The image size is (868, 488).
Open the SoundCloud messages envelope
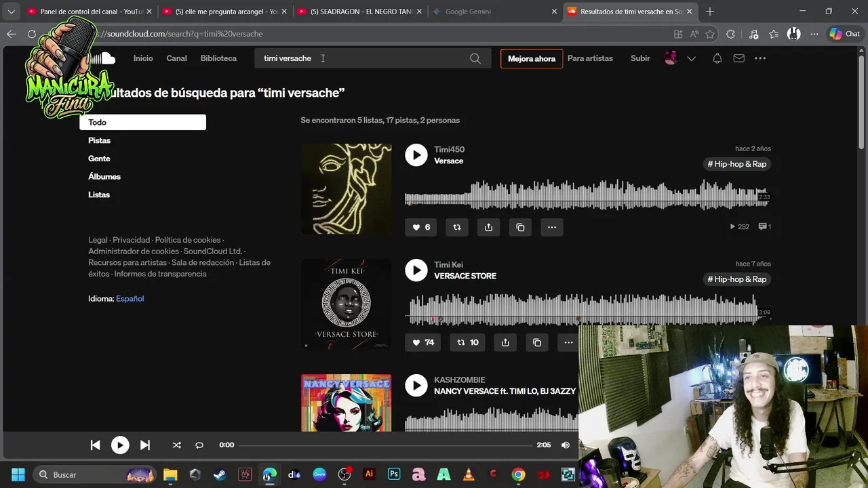point(739,58)
